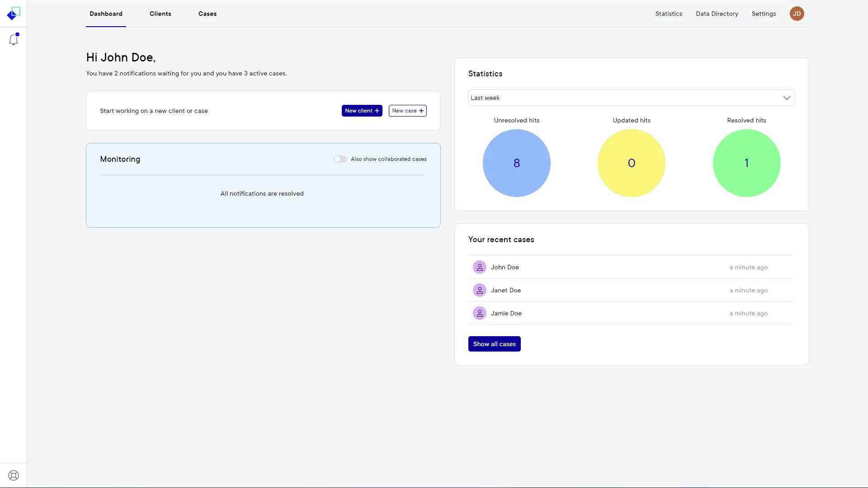
Task: Click the diamond-shaped app logo icon
Action: (13, 13)
